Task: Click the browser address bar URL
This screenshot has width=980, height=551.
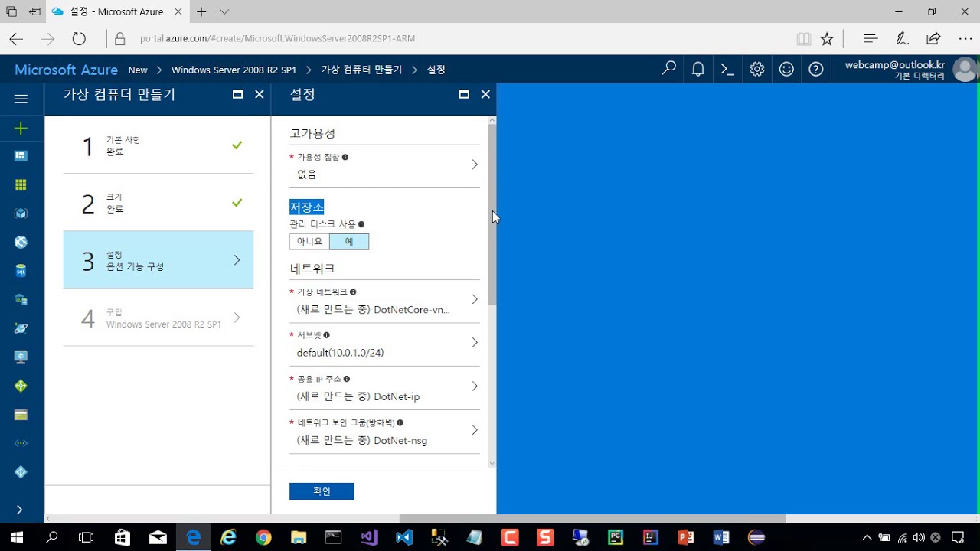Action: point(277,38)
